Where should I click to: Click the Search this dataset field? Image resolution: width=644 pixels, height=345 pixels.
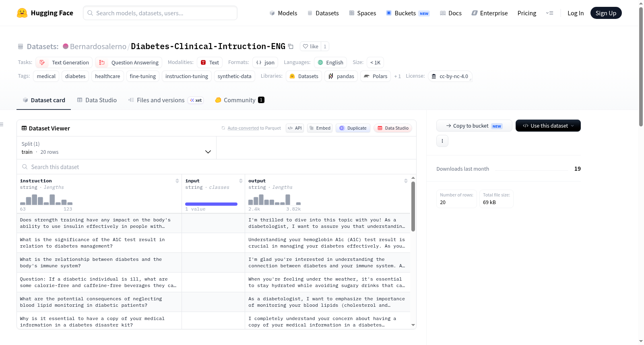coord(217,167)
